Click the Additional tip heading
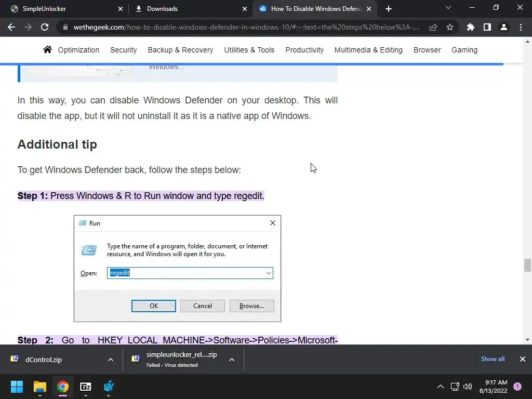Viewport: 532px width, 399px height. click(x=57, y=144)
